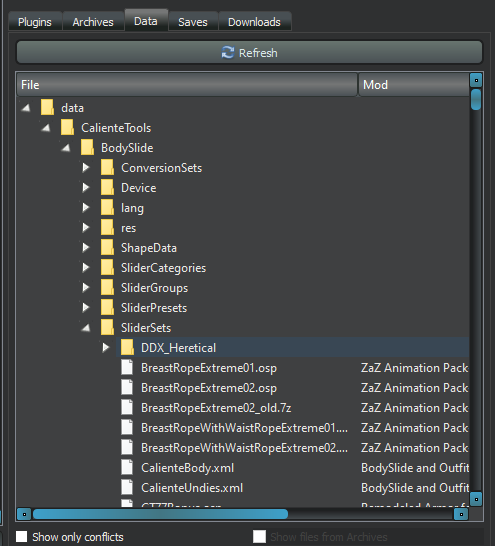Click BodySlide and Outfit mod for CalienteBody.xml
495x546 pixels.
click(415, 468)
